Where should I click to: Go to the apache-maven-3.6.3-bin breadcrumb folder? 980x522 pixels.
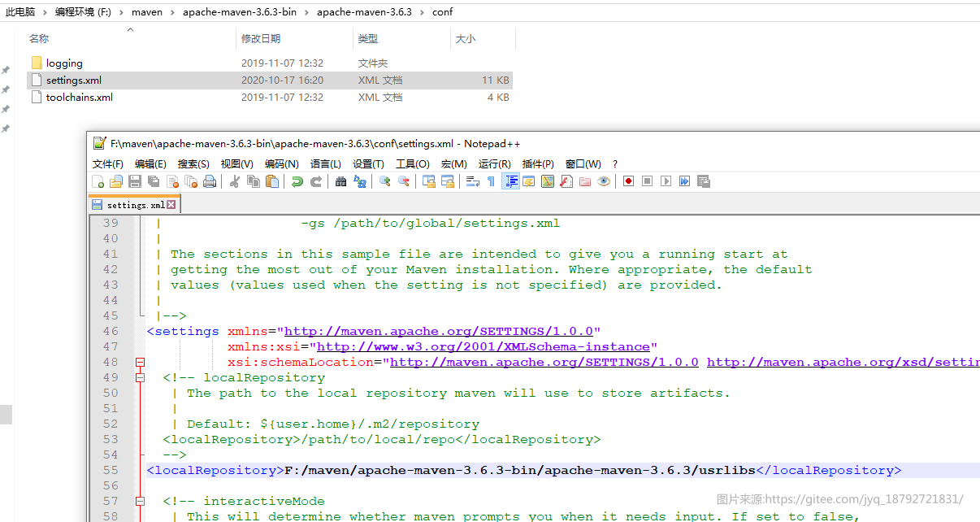[239, 12]
